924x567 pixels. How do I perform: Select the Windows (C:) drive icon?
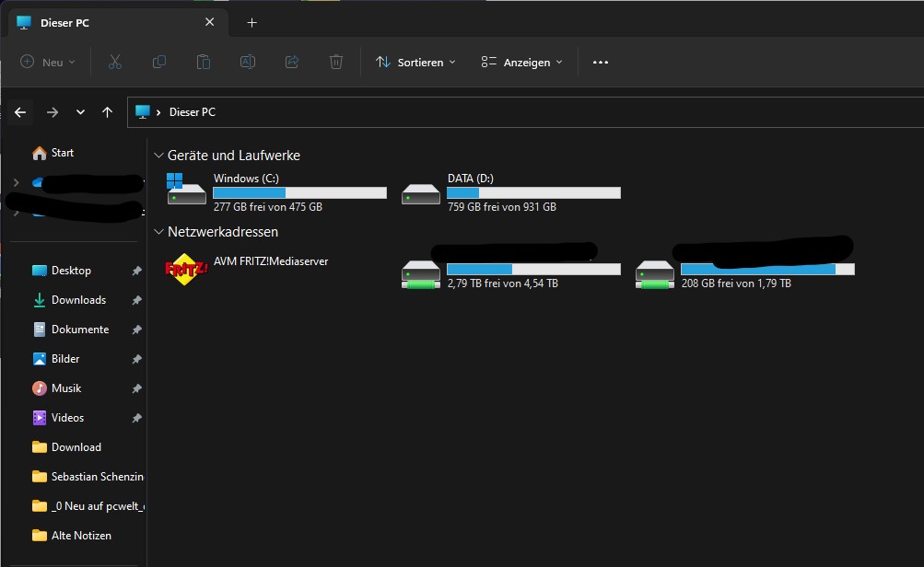coord(186,189)
